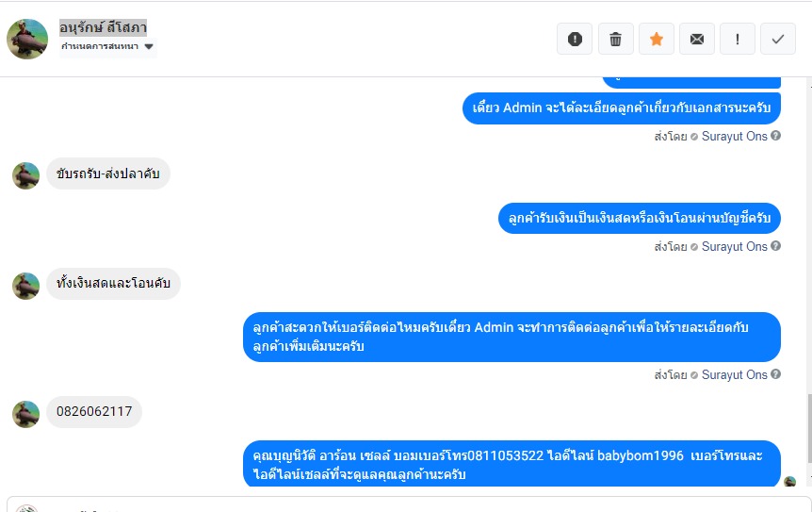Click the message reply input box

[405, 504]
